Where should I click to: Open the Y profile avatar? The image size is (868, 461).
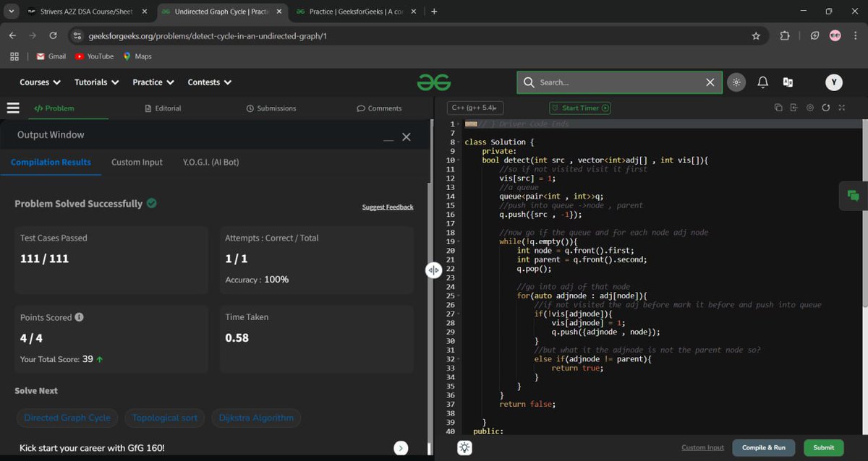click(x=834, y=82)
